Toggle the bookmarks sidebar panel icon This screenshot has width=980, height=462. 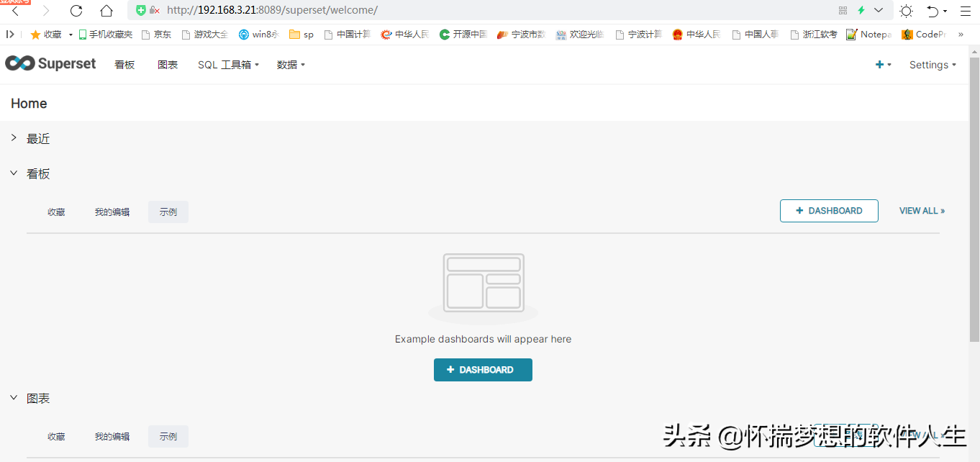point(10,34)
